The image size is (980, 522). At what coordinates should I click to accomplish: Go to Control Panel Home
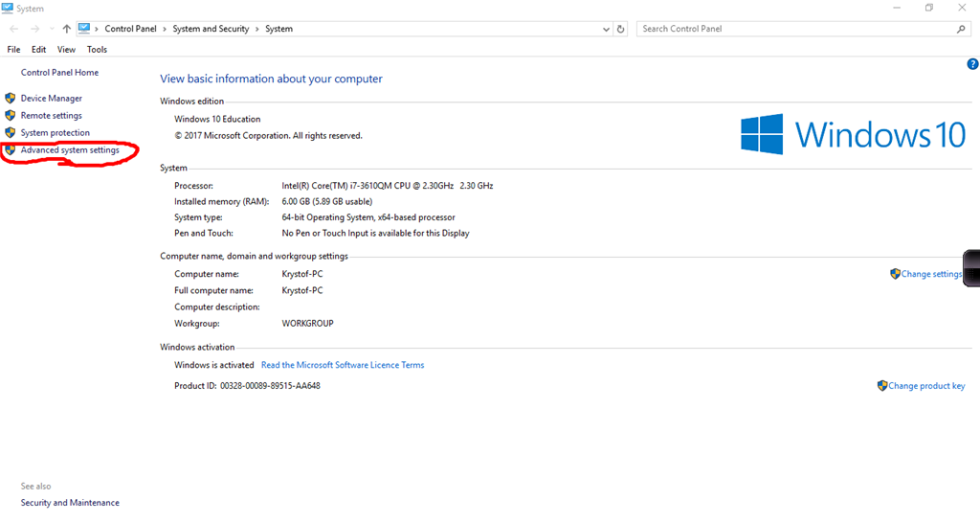[x=59, y=73]
